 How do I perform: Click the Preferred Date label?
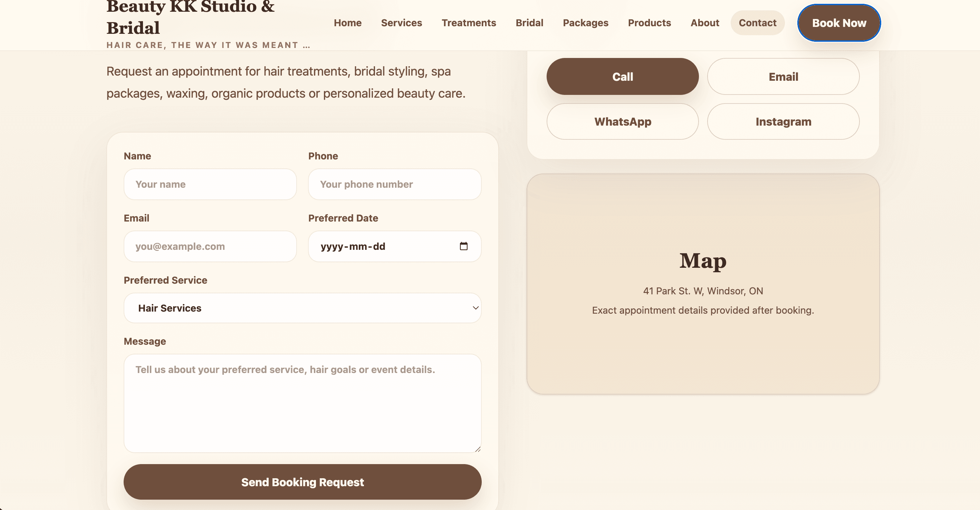pyautogui.click(x=343, y=218)
